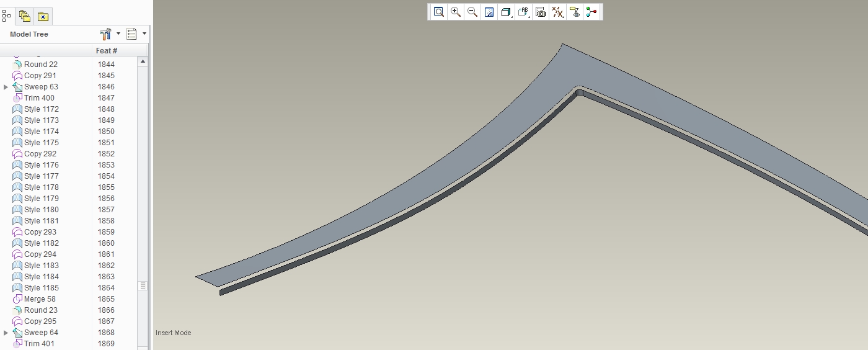This screenshot has width=868, height=350.
Task: Switch to the Favorites folder tab
Action: (43, 16)
